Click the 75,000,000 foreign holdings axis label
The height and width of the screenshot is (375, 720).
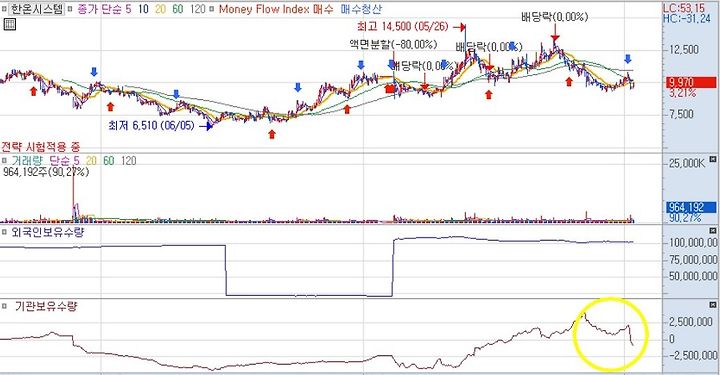(x=692, y=260)
